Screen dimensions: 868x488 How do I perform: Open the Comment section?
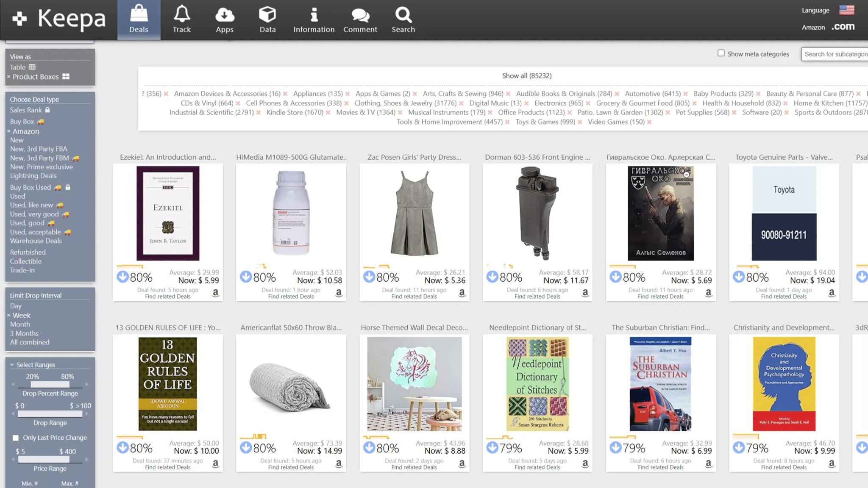pyautogui.click(x=360, y=19)
